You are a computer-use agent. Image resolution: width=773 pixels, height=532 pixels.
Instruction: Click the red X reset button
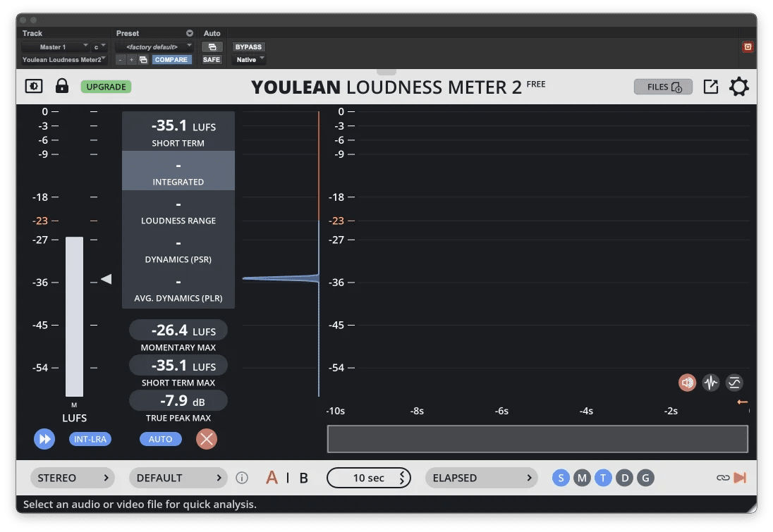[207, 439]
